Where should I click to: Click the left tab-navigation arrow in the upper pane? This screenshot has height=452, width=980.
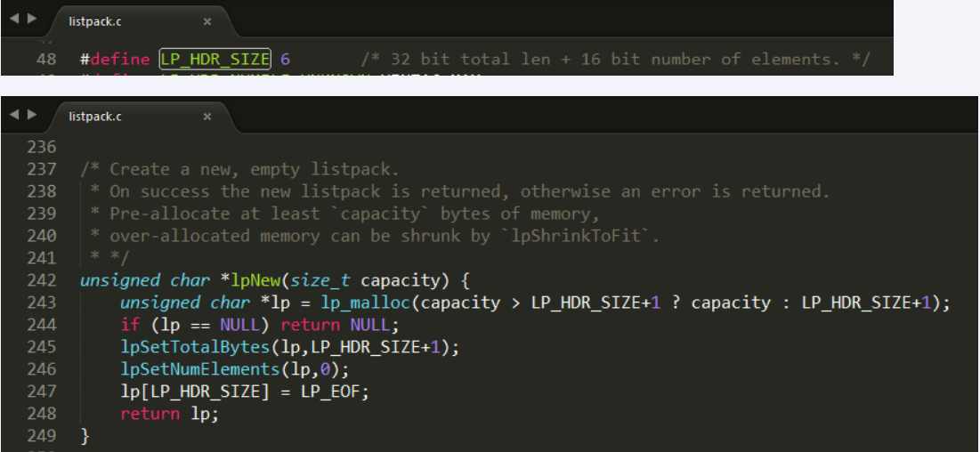[x=13, y=19]
